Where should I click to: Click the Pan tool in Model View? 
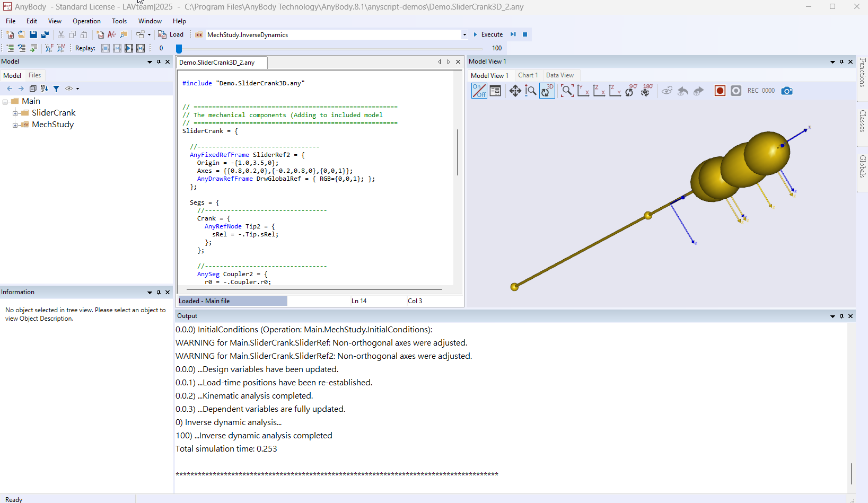tap(515, 91)
